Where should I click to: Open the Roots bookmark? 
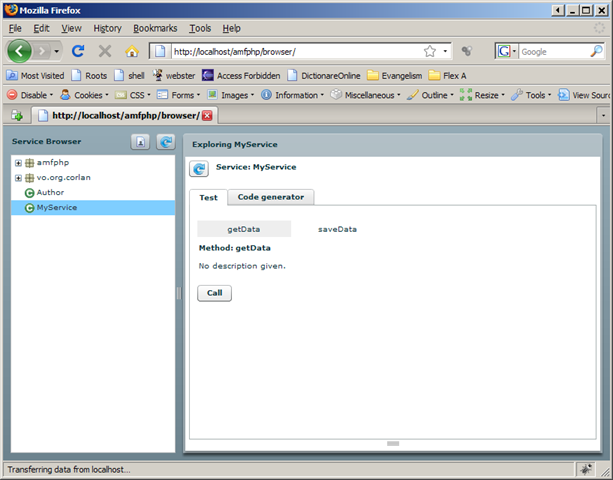coord(89,75)
